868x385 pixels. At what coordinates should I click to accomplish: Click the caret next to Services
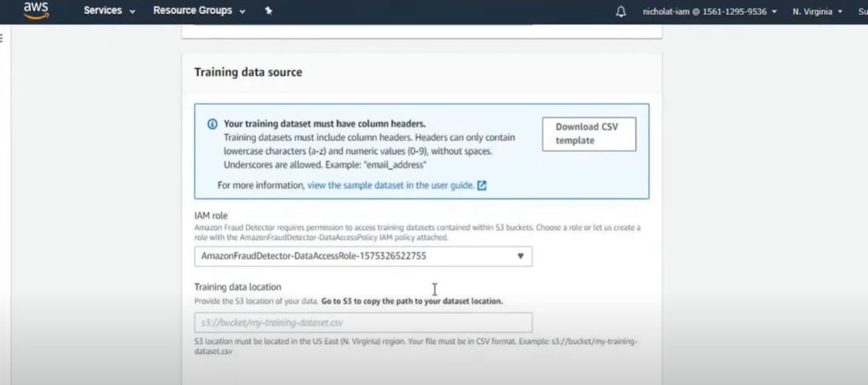[132, 11]
